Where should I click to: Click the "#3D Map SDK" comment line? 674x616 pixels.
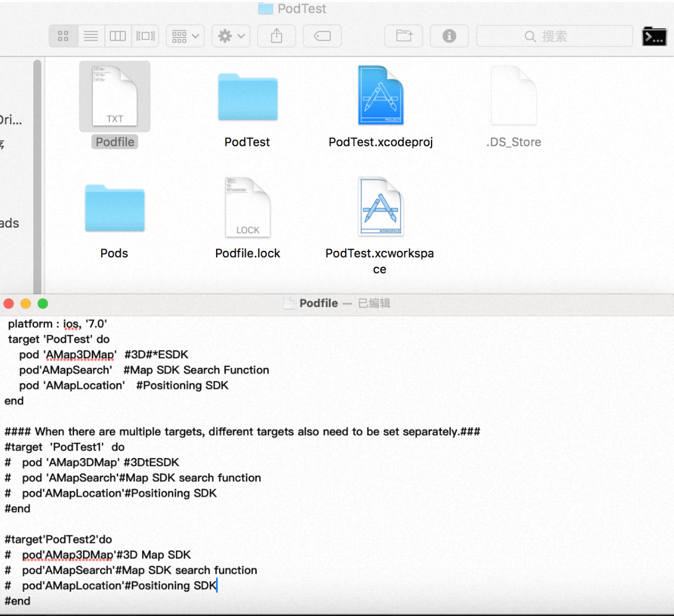pos(98,555)
